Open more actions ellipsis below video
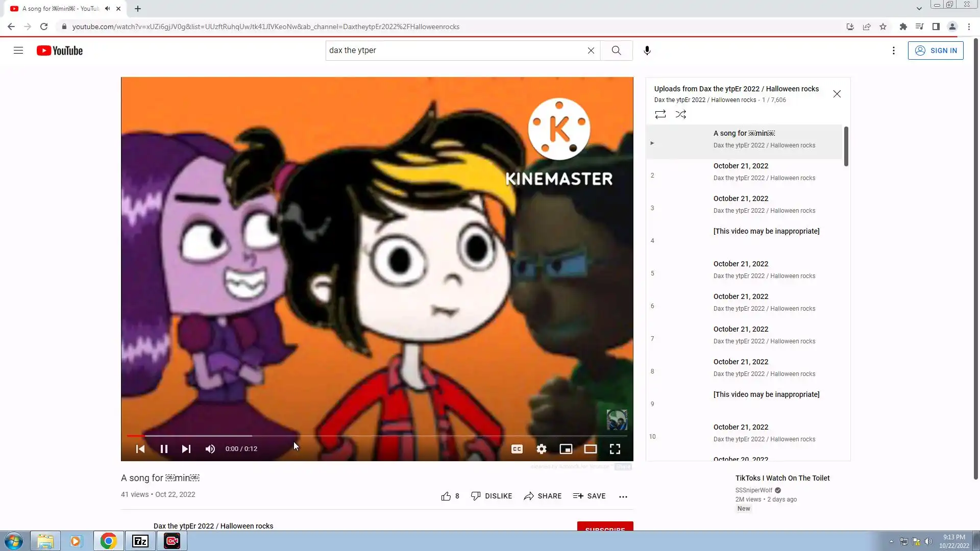The image size is (980, 551). click(623, 496)
